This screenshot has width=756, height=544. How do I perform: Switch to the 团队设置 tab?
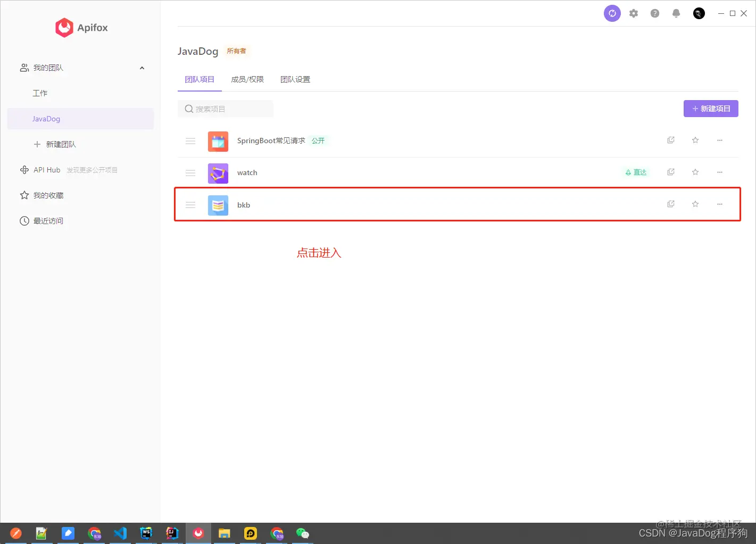pyautogui.click(x=295, y=79)
